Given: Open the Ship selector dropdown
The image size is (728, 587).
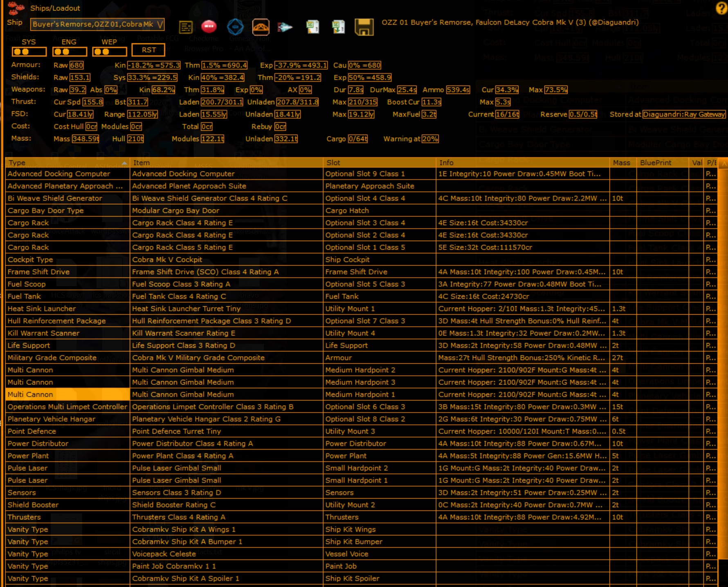Looking at the screenshot, I should tap(97, 25).
